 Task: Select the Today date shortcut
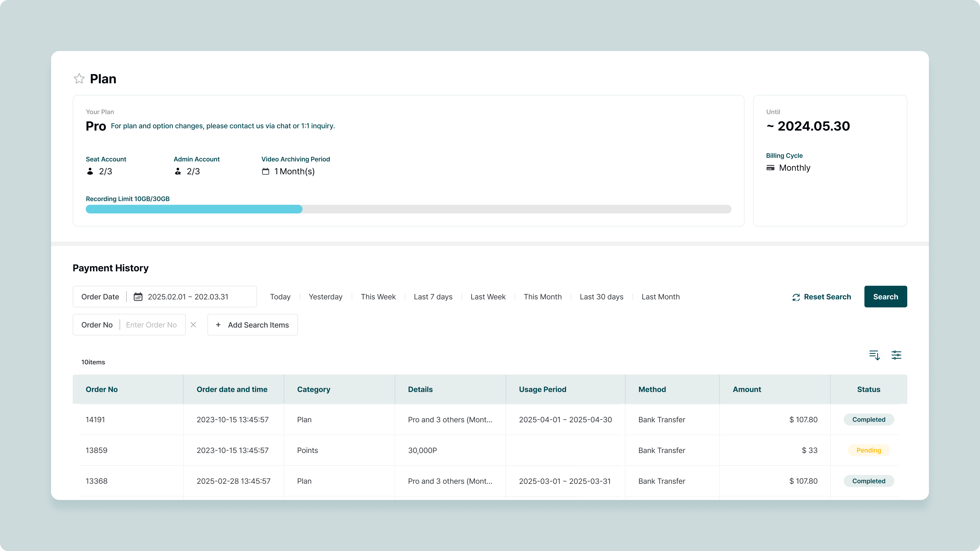pyautogui.click(x=280, y=297)
